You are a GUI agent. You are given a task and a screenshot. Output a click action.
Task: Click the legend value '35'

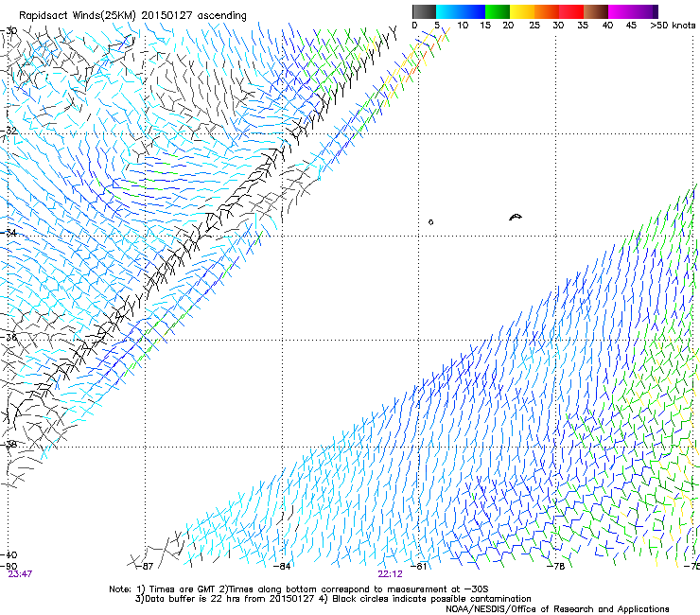click(x=583, y=26)
